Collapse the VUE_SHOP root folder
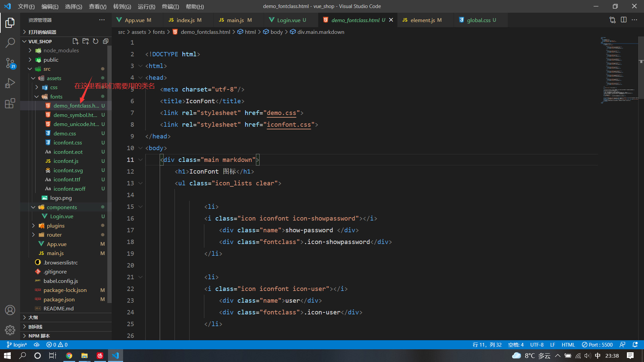 point(24,41)
